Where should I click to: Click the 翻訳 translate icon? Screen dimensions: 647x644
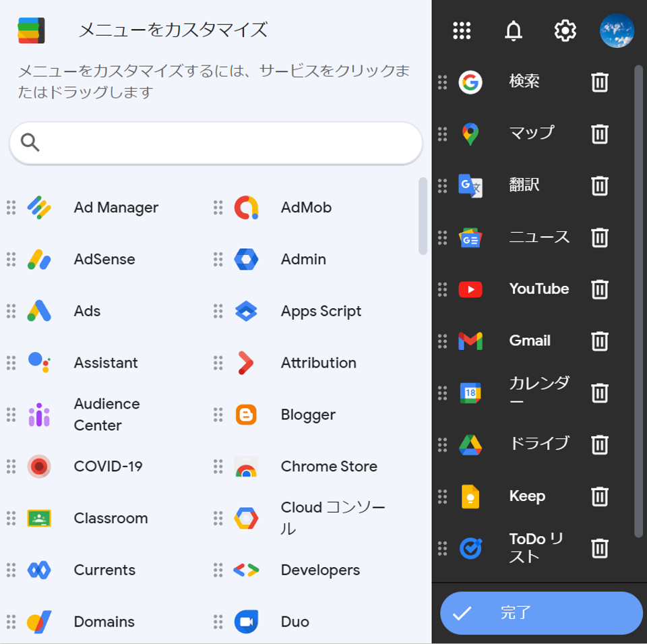tap(470, 185)
